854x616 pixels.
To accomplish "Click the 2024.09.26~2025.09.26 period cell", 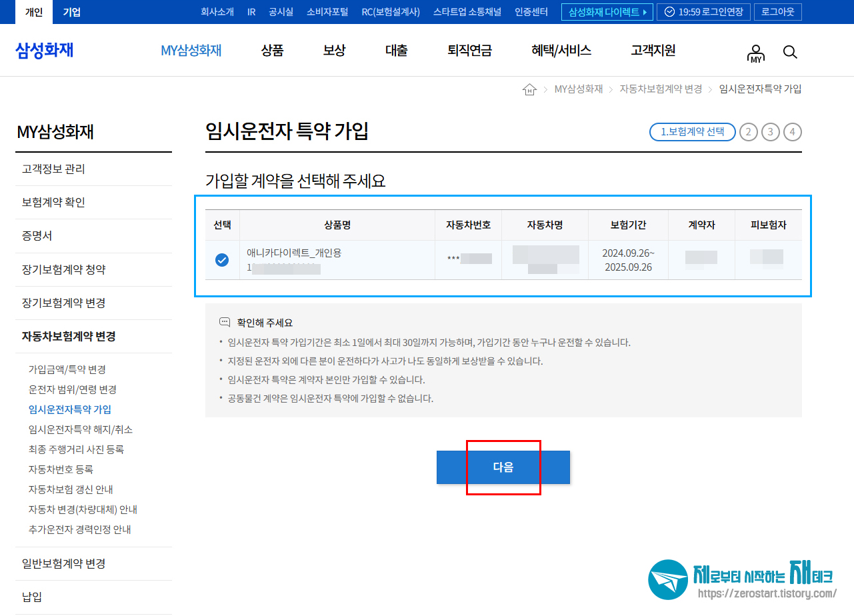I will pyautogui.click(x=628, y=260).
